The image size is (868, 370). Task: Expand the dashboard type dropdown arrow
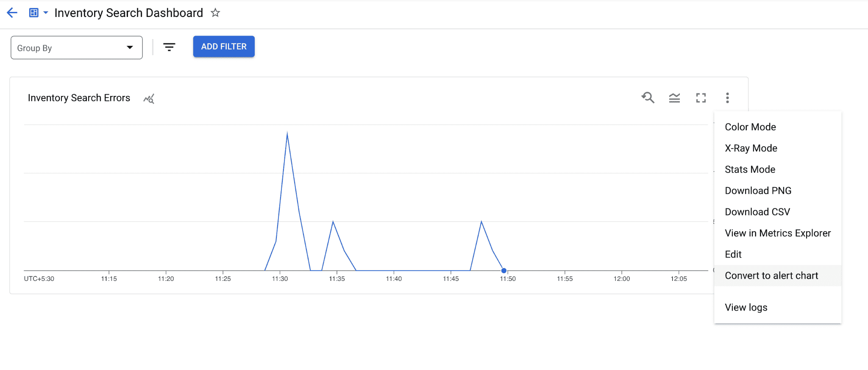tap(46, 13)
